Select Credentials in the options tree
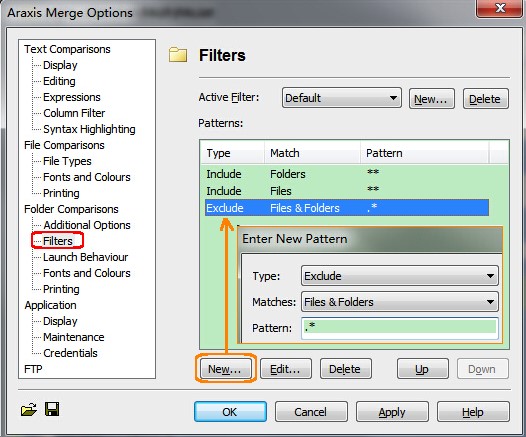526x437 pixels. (x=70, y=353)
